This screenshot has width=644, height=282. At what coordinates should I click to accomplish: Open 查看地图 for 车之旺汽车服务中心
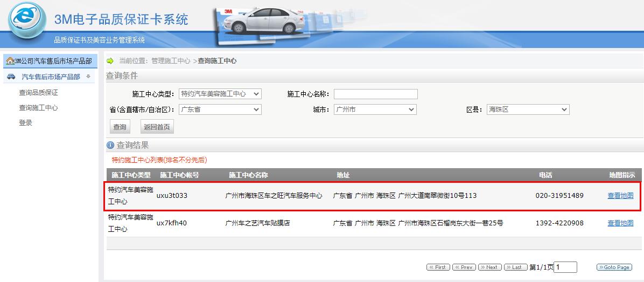[621, 196]
